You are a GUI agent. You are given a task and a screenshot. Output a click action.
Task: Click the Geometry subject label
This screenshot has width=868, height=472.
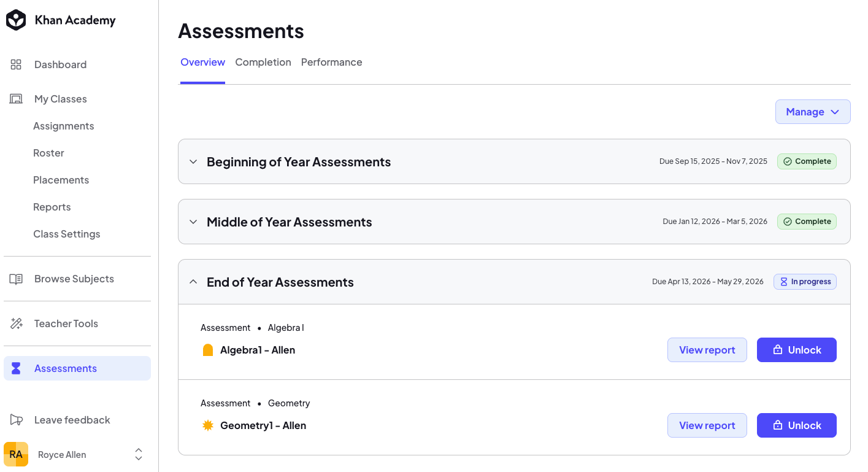(289, 403)
